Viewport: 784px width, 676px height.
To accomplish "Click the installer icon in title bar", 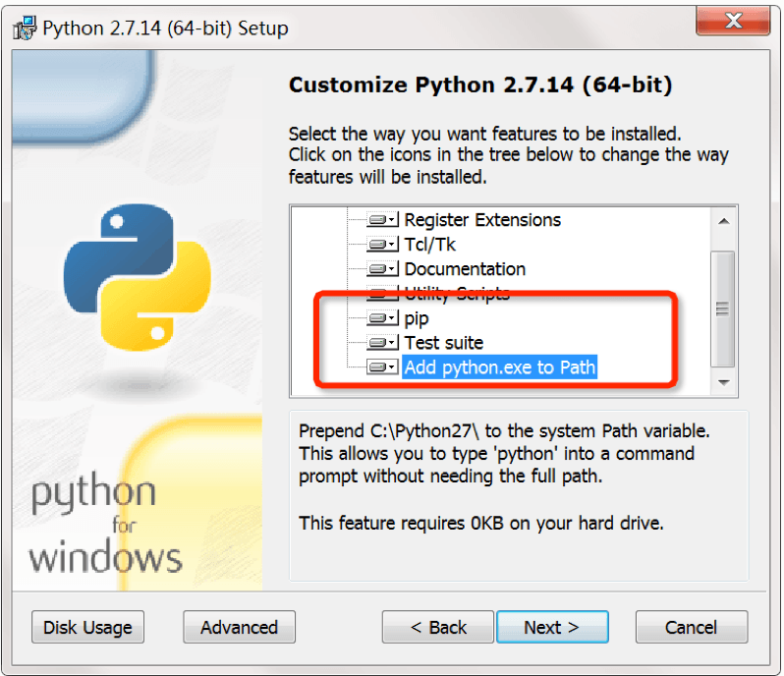I will pos(24,28).
